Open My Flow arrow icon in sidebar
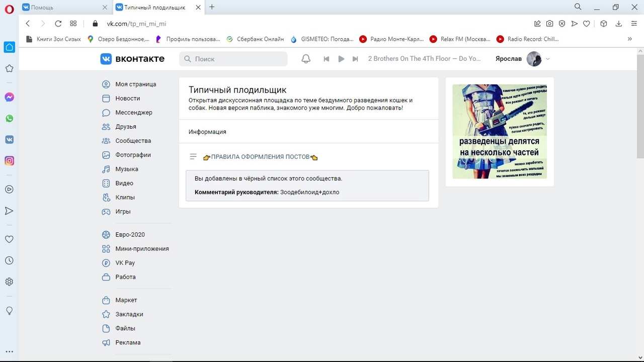The image size is (644, 362). [x=9, y=211]
